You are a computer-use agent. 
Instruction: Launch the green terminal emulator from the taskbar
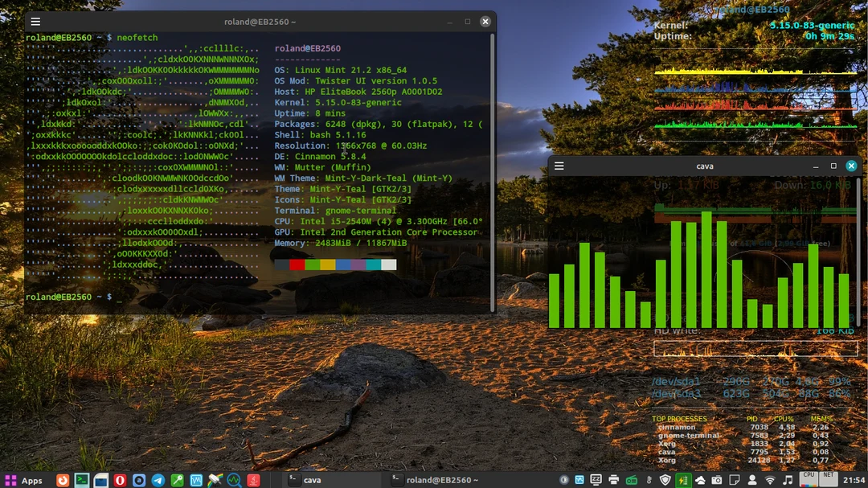pyautogui.click(x=81, y=478)
